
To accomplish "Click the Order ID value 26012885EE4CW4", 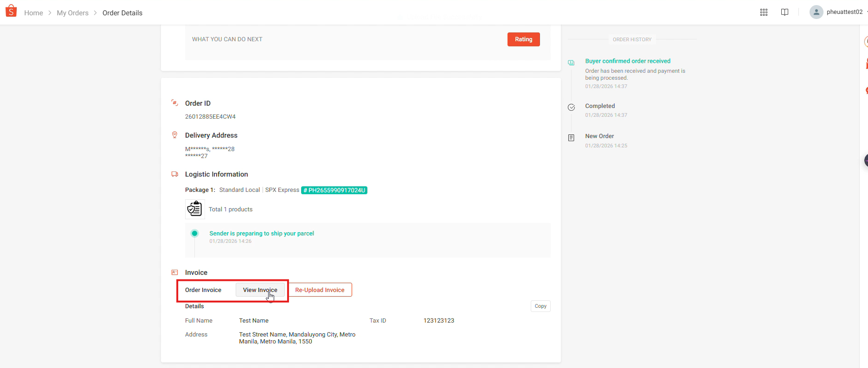I will [211, 117].
